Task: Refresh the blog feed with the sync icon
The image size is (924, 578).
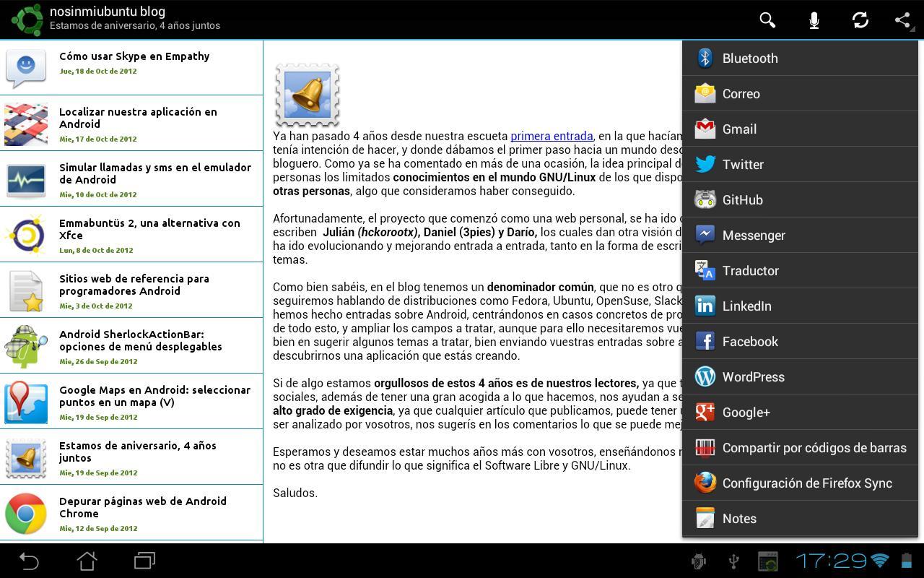Action: coord(860,20)
